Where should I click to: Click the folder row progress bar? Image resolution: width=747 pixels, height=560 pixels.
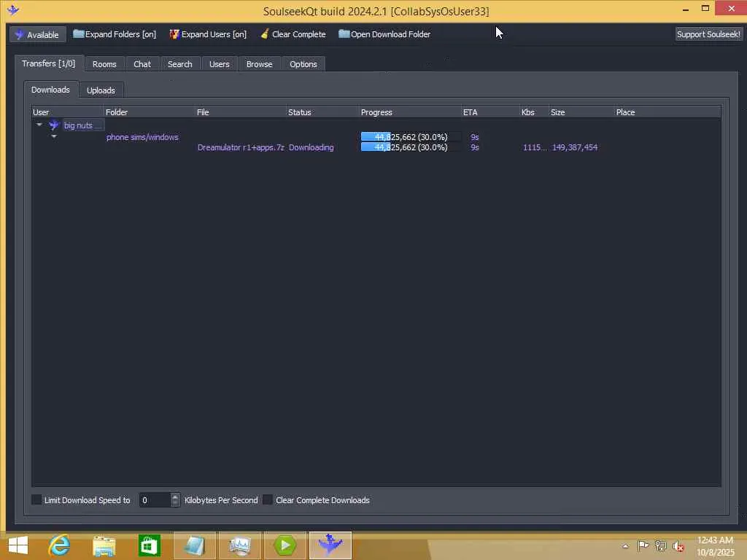coord(411,137)
